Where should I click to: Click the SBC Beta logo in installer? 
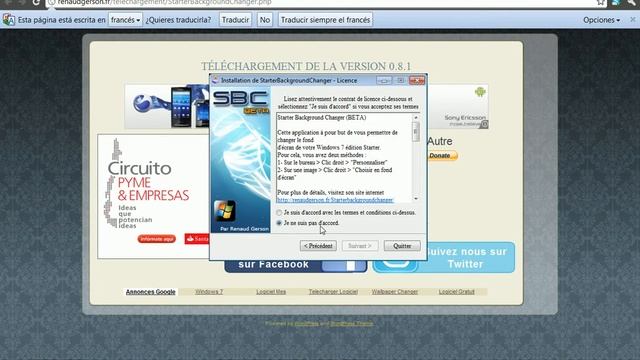241,102
